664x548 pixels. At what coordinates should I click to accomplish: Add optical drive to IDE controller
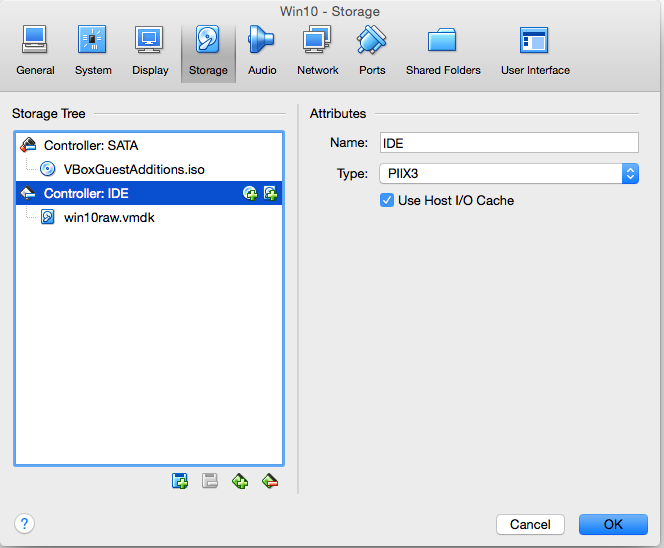coord(250,194)
